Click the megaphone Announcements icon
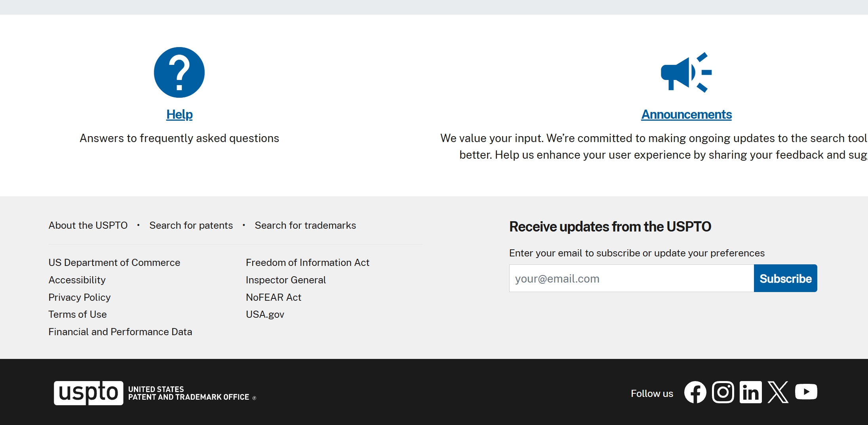This screenshot has width=868, height=425. (686, 72)
